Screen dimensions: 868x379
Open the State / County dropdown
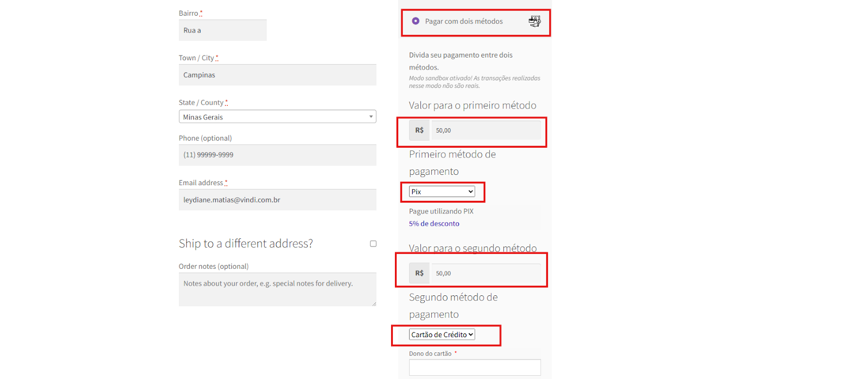point(277,117)
